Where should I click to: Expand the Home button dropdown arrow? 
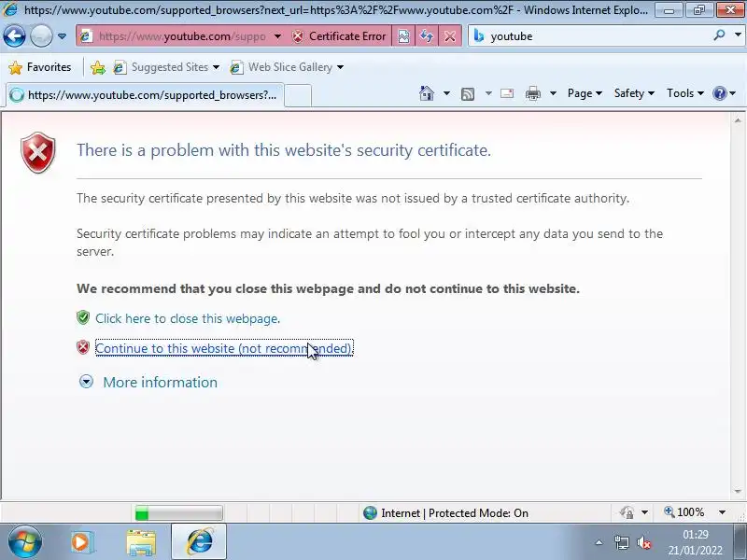point(446,93)
